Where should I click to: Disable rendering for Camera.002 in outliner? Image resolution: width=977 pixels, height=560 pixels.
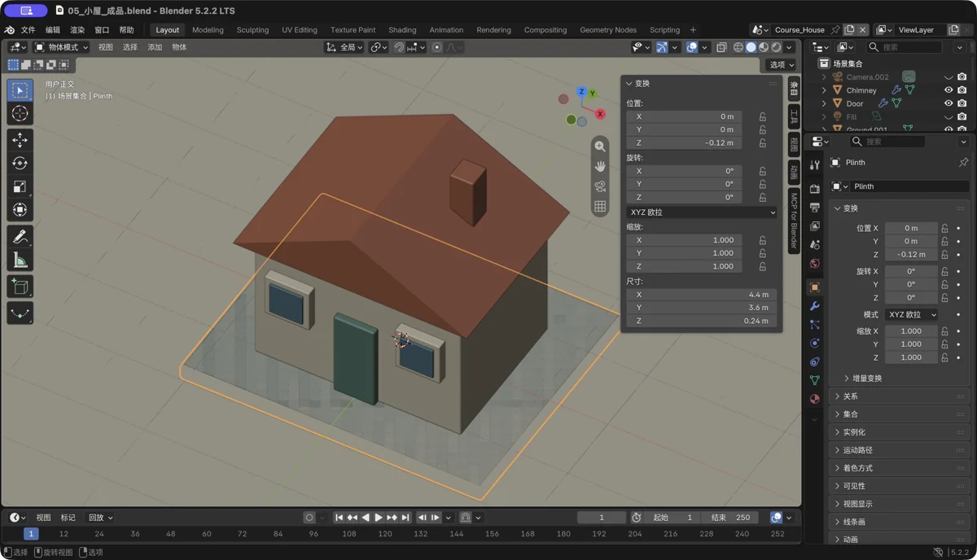click(962, 77)
